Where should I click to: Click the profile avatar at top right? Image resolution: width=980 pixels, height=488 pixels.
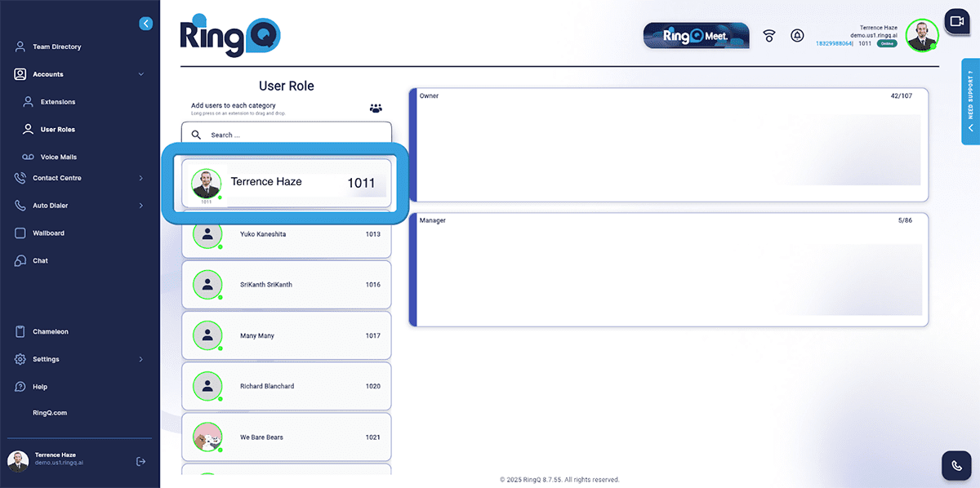[921, 35]
